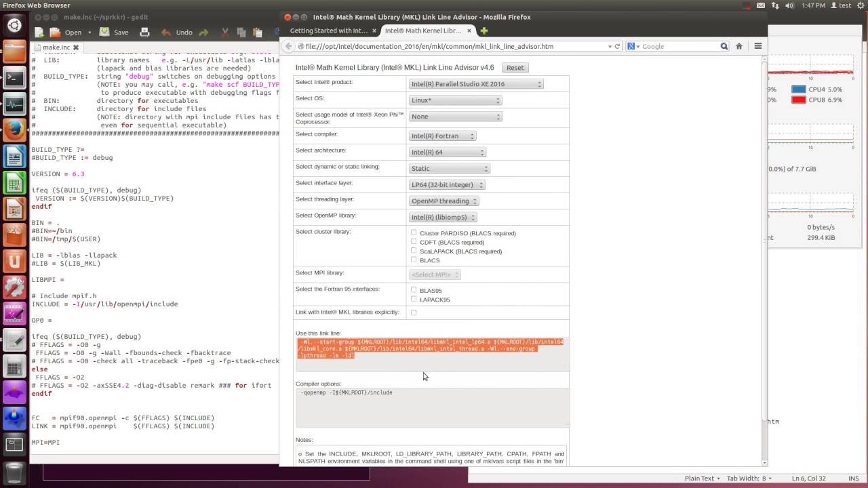Close the make.inc tab in gedit

pyautogui.click(x=76, y=47)
